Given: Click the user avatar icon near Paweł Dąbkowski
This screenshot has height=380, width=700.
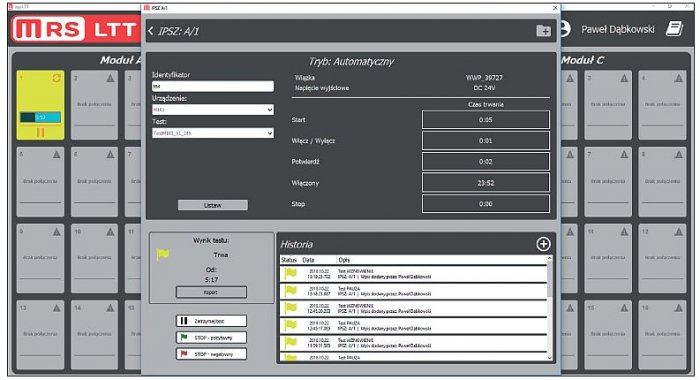Looking at the screenshot, I should click(x=565, y=29).
